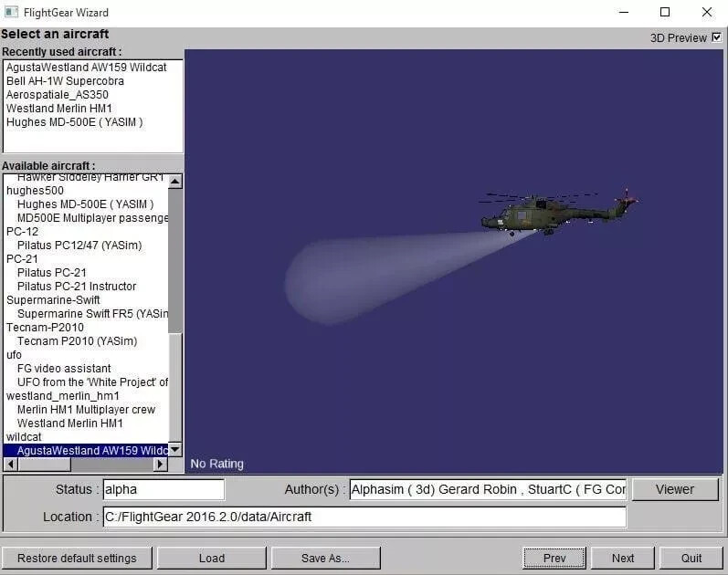Click the horizontal scroll right arrow

pos(160,464)
